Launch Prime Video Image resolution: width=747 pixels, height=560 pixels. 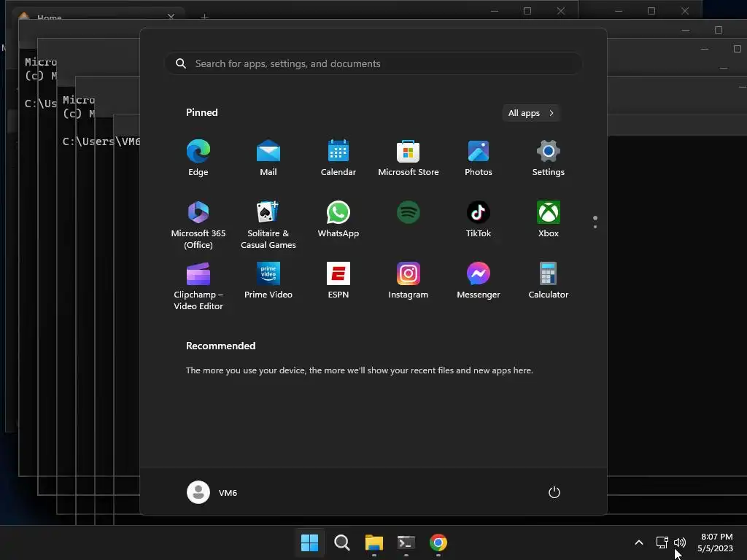point(268,281)
